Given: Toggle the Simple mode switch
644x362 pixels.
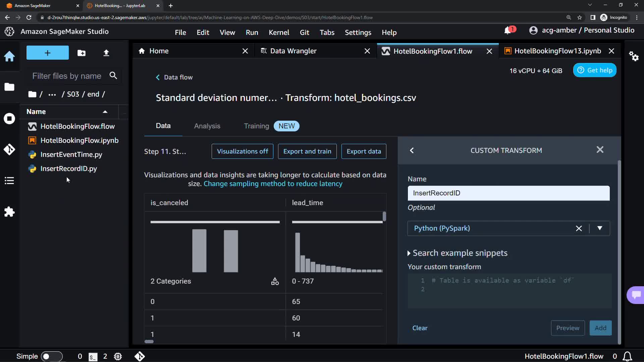Looking at the screenshot, I should [52, 356].
